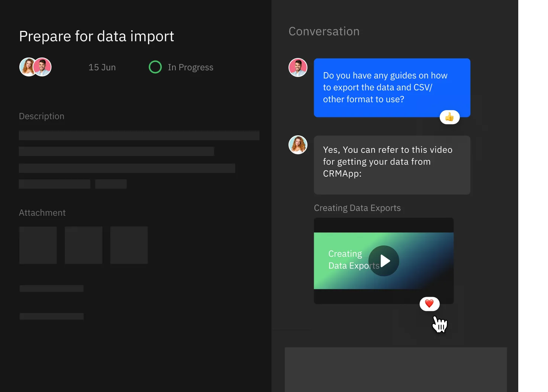
Task: Toggle the green In Progress status circle
Action: tap(155, 67)
